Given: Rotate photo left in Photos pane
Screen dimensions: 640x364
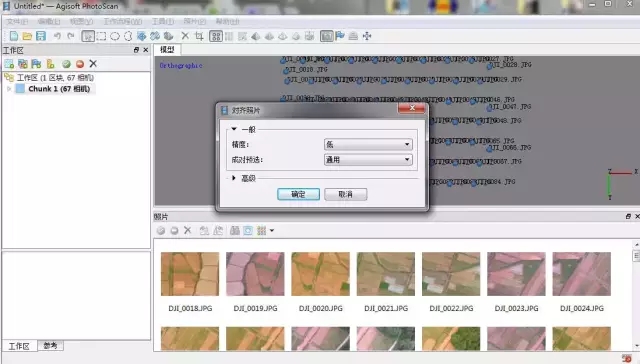Looking at the screenshot, I should (x=204, y=231).
